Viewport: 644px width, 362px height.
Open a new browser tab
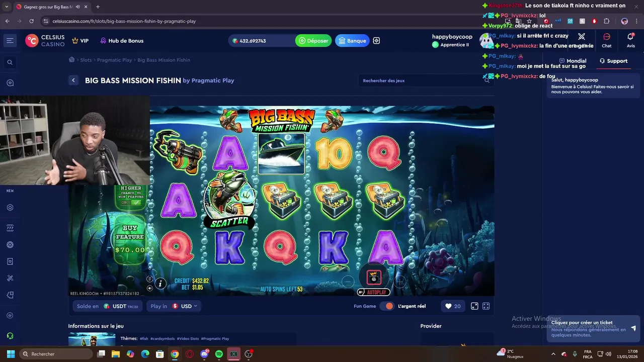click(98, 7)
